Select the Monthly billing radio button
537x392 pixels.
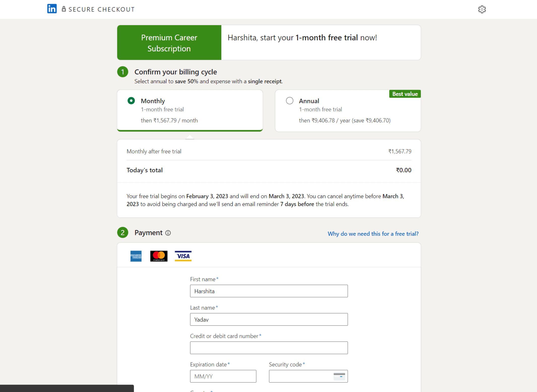(x=131, y=101)
